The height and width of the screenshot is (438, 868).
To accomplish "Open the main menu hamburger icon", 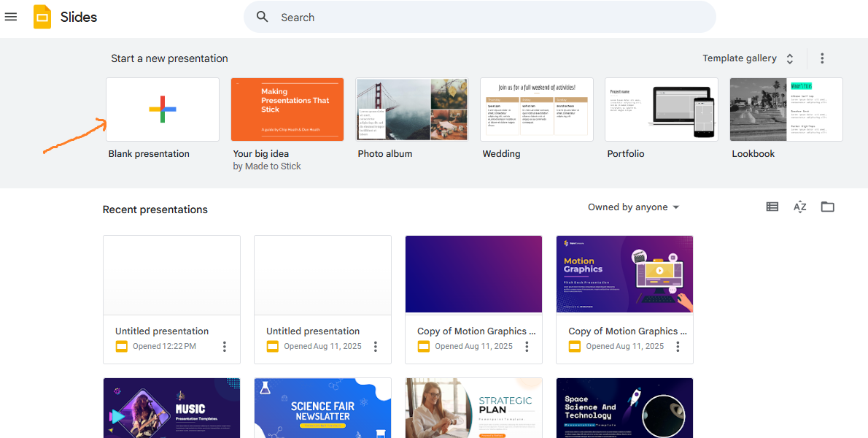I will pos(11,17).
